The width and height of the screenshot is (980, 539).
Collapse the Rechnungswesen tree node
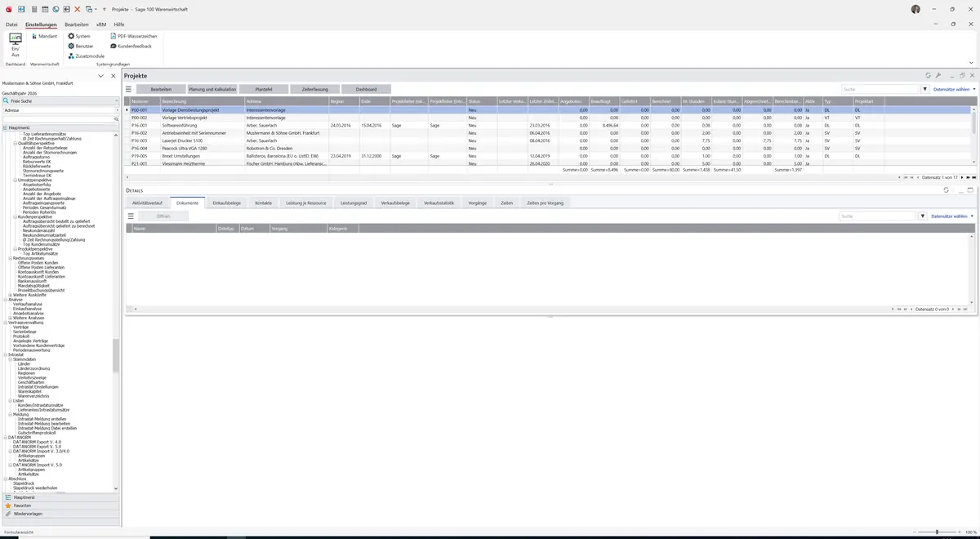[x=10, y=258]
